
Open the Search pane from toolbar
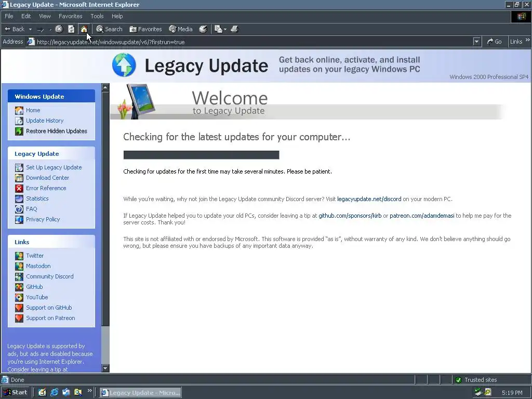(109, 29)
